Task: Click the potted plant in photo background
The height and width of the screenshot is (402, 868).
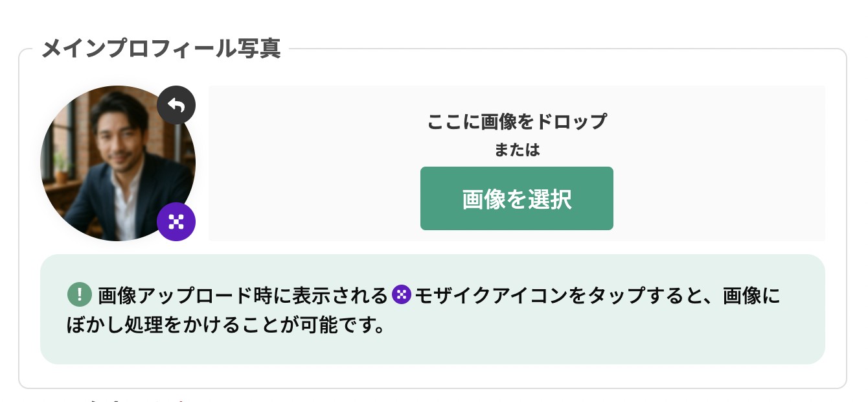Action: point(60,167)
